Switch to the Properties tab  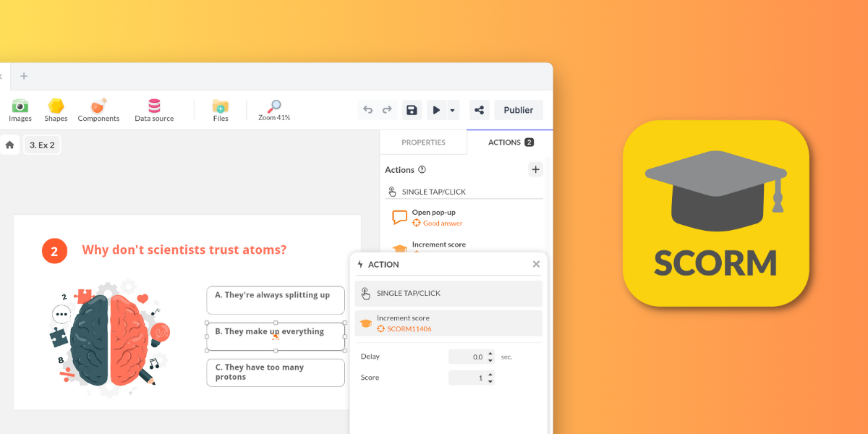pos(423,142)
